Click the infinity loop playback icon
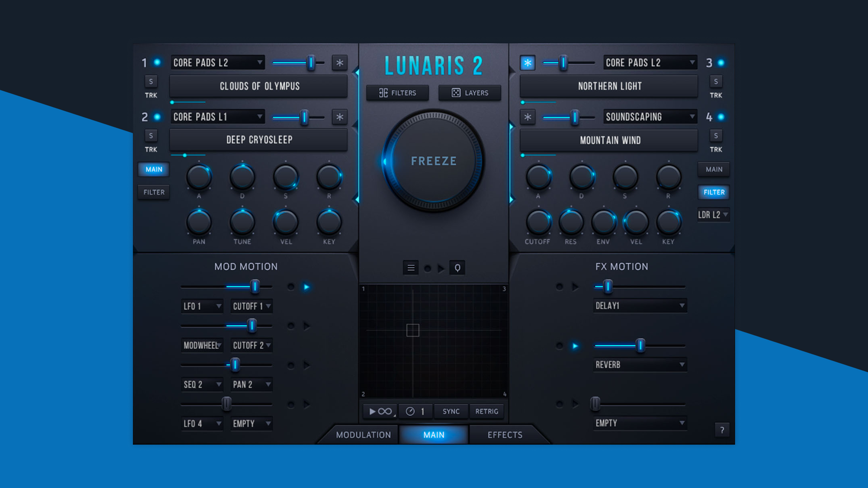The width and height of the screenshot is (868, 488). (x=380, y=411)
